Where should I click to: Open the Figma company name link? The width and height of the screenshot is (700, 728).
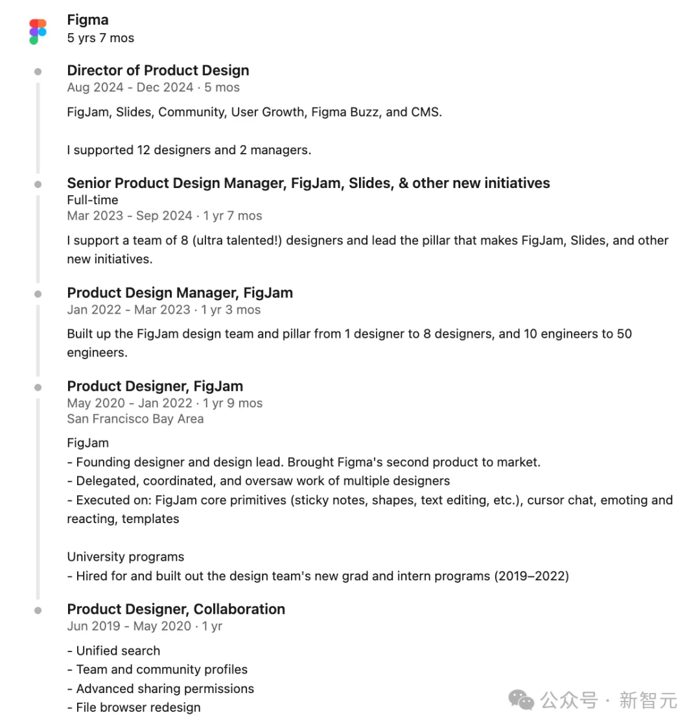tap(87, 20)
